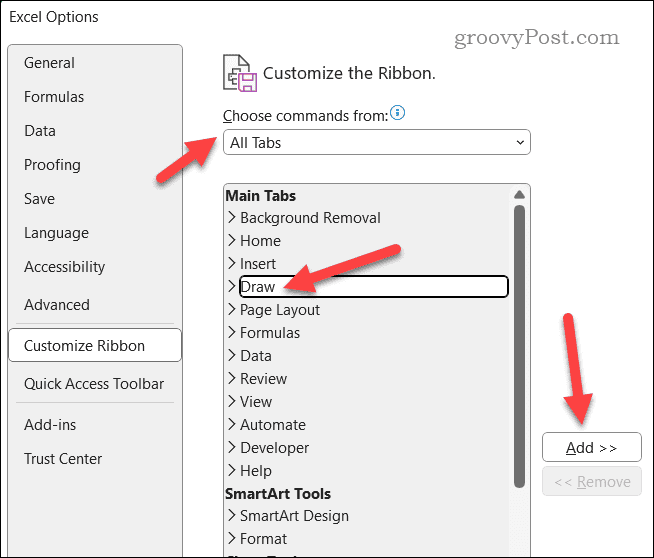Expand the Help tab entry

tap(232, 470)
